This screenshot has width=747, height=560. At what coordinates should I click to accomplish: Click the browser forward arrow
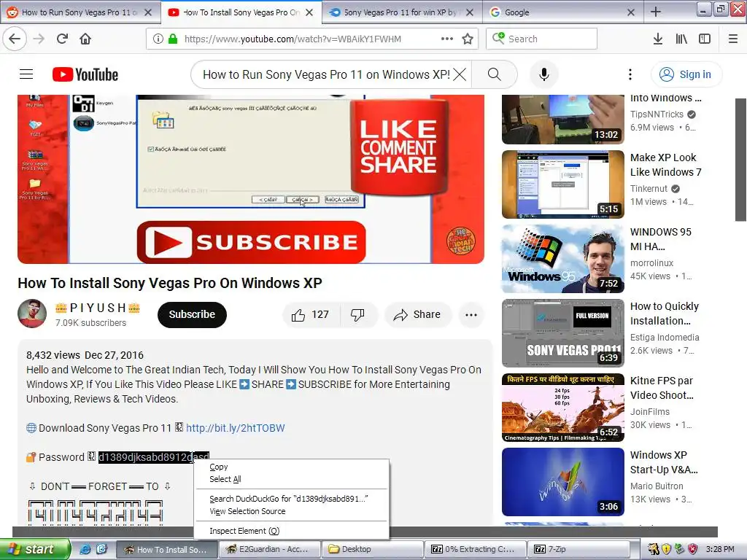(39, 39)
